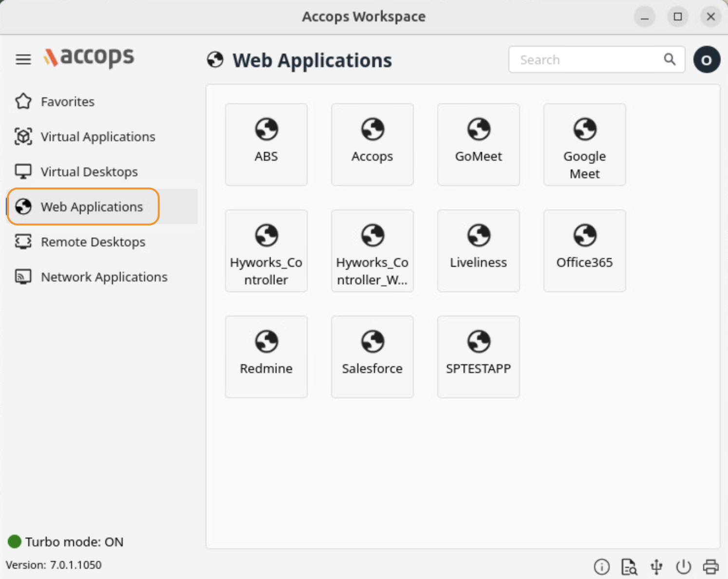Launch the Salesforce web application
Image resolution: width=728 pixels, height=579 pixels.
coord(372,356)
